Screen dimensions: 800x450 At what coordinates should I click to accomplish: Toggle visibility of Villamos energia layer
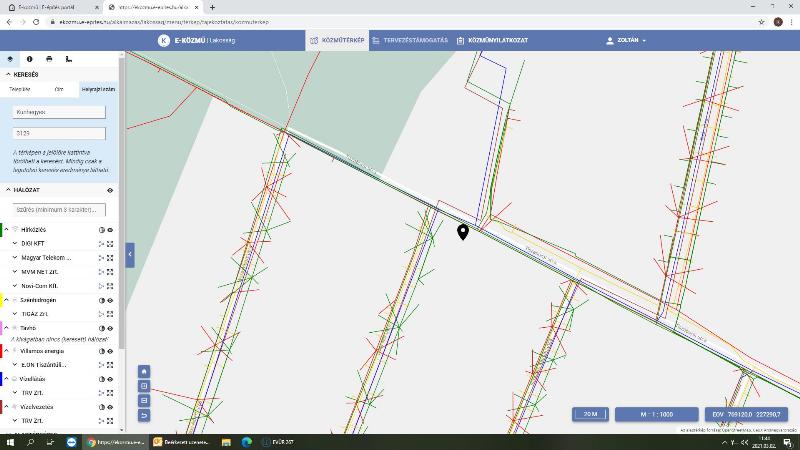click(110, 351)
